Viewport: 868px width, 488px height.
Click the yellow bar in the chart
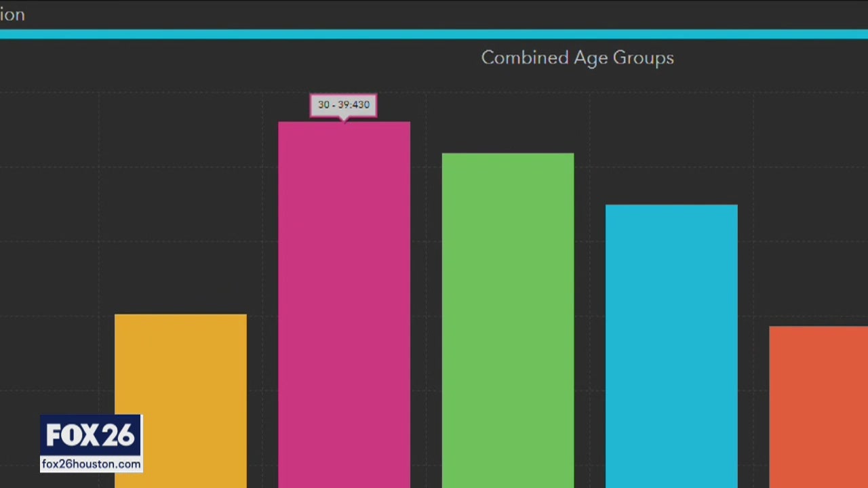point(180,400)
